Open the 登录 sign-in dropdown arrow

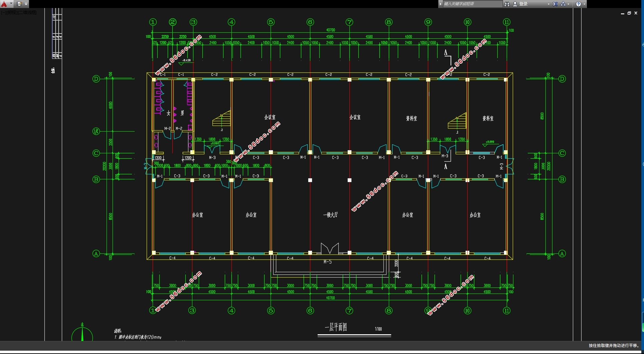tap(548, 4)
